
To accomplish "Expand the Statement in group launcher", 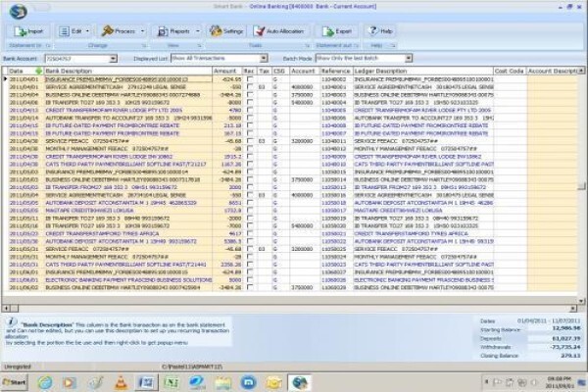I will pos(48,45).
